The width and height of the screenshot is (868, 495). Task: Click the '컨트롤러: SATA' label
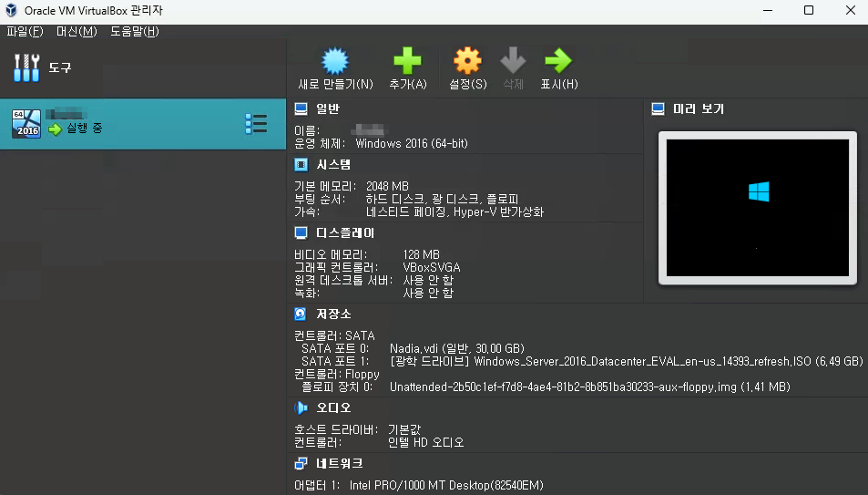[334, 335]
